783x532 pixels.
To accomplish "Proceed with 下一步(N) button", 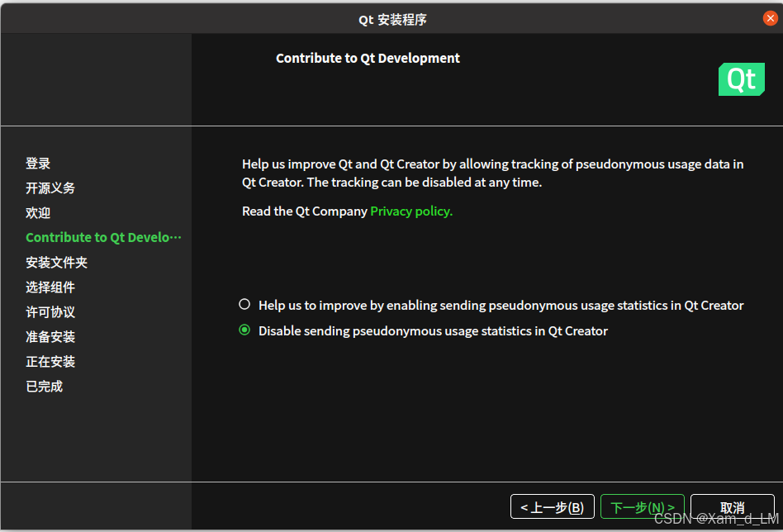I will pyautogui.click(x=643, y=507).
